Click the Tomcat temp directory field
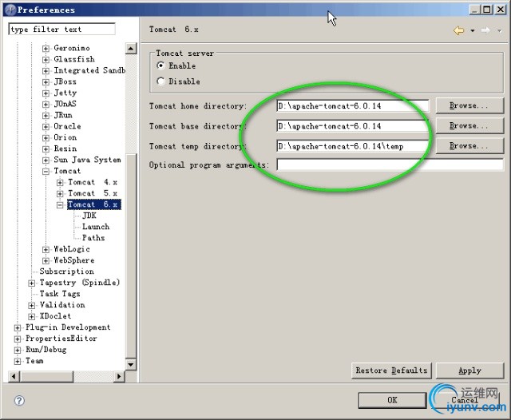The height and width of the screenshot is (420, 511). 353,146
